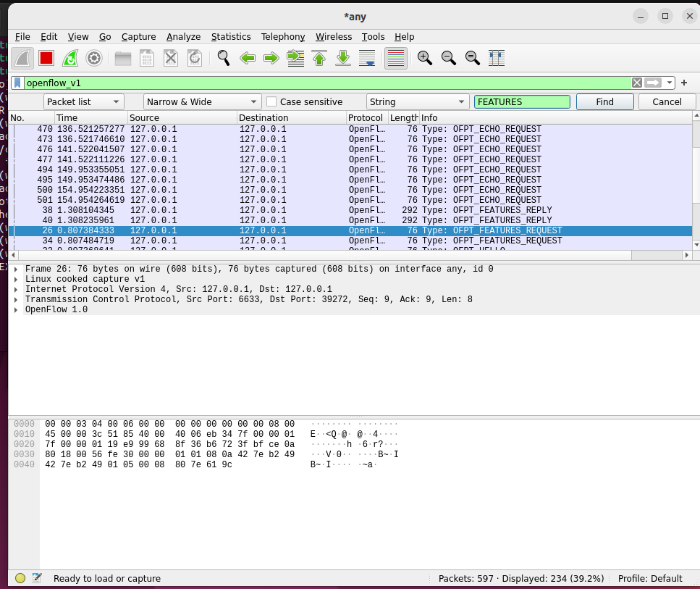
Task: Open a capture file folder icon
Action: coord(123,58)
